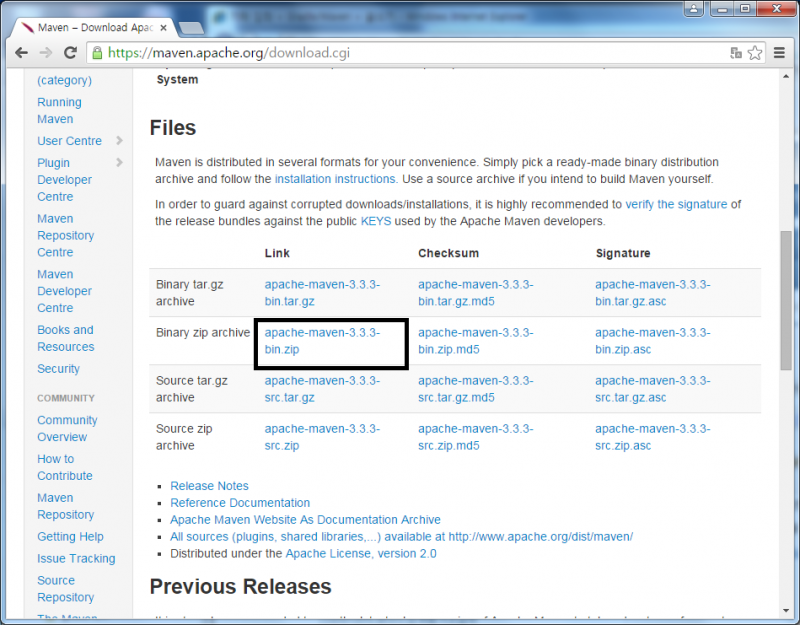Click the (category) sidebar link

64,80
